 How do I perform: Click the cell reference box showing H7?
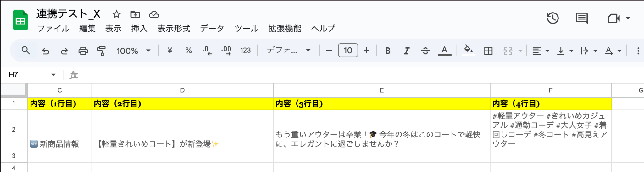pos(31,75)
